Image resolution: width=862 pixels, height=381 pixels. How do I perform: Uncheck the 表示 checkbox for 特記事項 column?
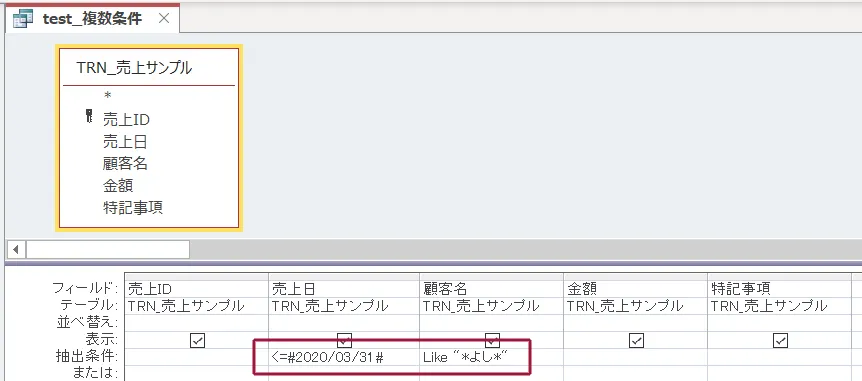pos(780,341)
